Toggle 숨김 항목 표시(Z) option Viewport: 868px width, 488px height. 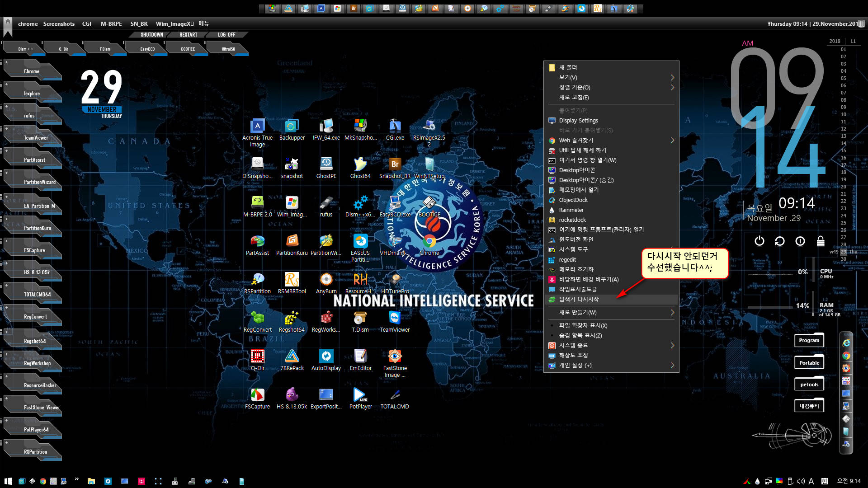[x=611, y=335]
